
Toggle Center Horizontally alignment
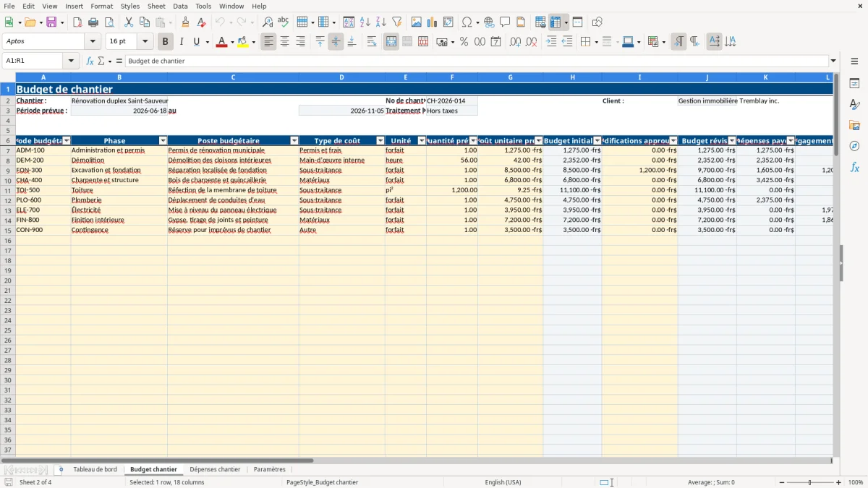click(x=284, y=42)
